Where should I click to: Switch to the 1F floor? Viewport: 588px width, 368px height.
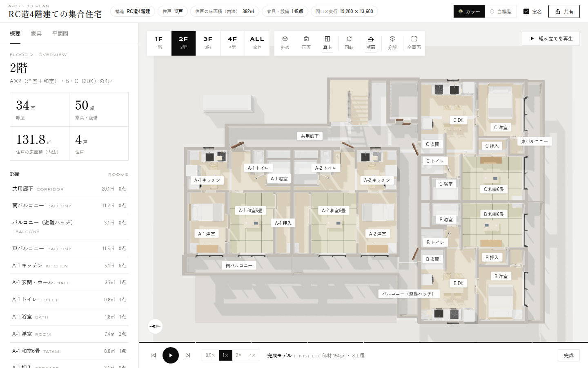click(x=159, y=43)
